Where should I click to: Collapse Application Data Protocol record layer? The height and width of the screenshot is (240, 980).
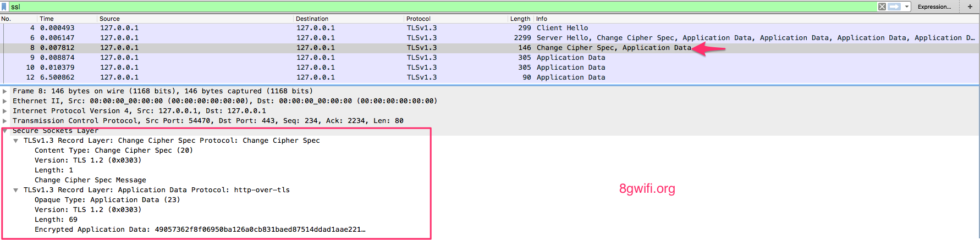click(x=16, y=190)
